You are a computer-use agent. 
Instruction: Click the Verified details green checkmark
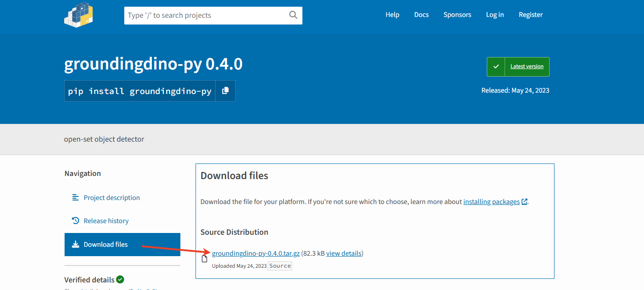point(120,279)
